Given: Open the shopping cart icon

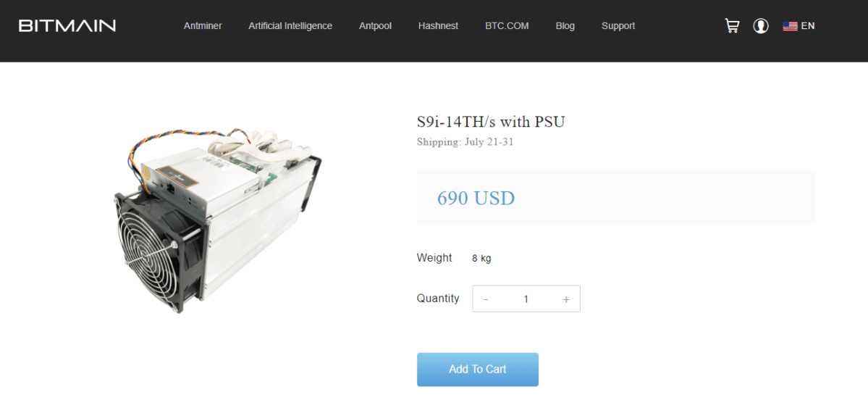Looking at the screenshot, I should click(732, 26).
